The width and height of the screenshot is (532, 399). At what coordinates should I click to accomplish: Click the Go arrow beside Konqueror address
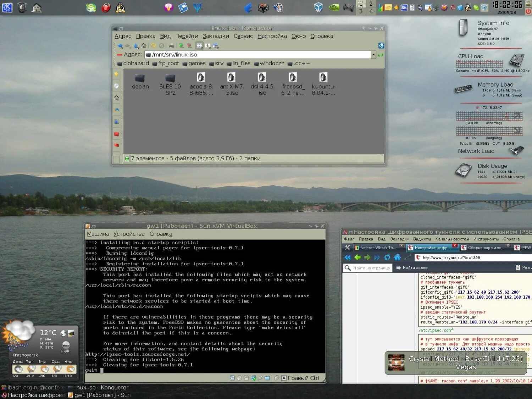(x=381, y=55)
